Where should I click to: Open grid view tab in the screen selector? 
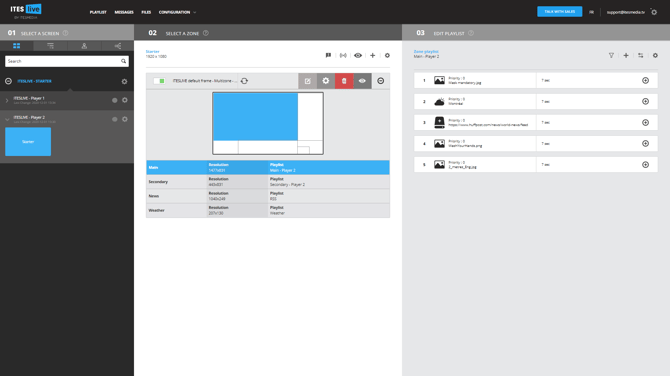coord(17,46)
